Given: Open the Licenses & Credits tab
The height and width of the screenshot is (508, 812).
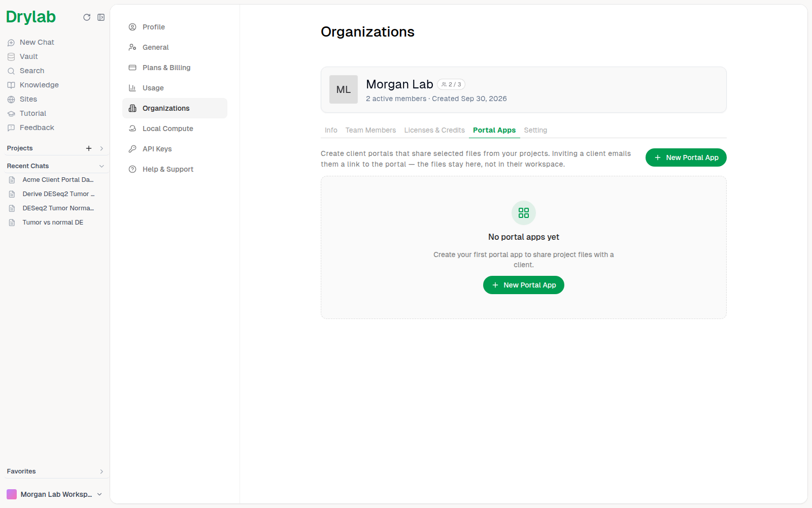Looking at the screenshot, I should 434,130.
